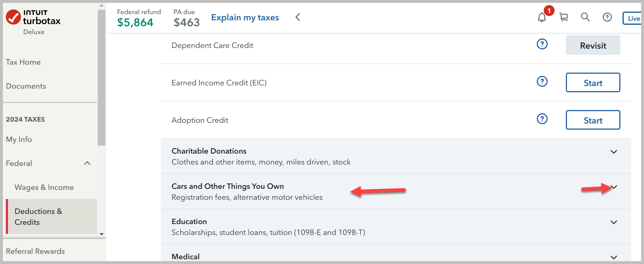
Task: Click the 2024 TAXES heading
Action: [25, 119]
